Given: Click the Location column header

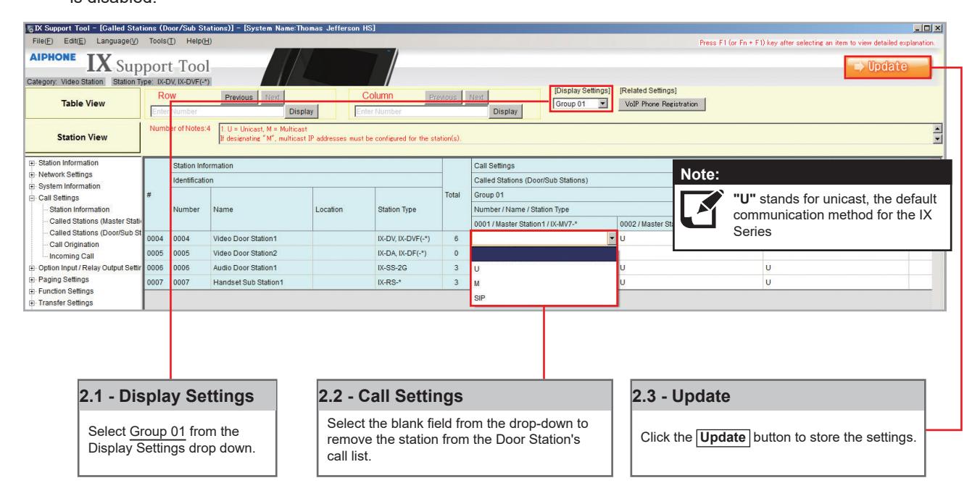Looking at the screenshot, I should coord(344,209).
